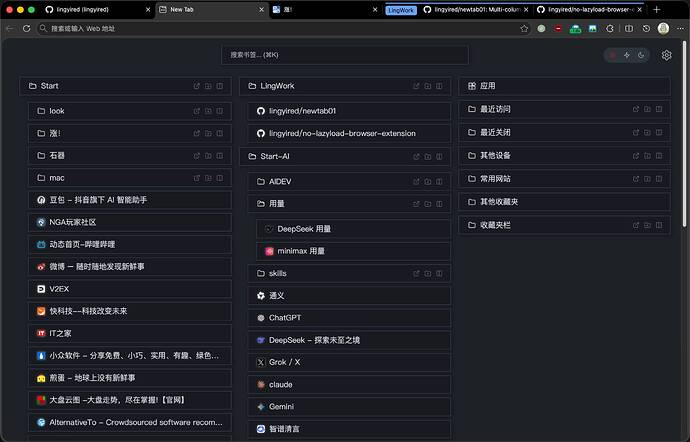
Task: Select the moon dark theme option
Action: click(x=641, y=55)
